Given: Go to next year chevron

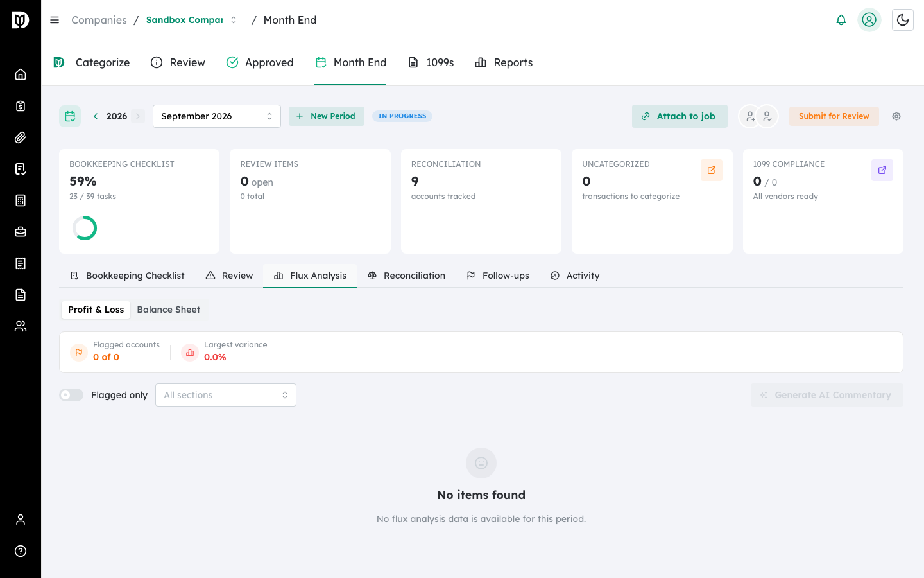Looking at the screenshot, I should (138, 116).
